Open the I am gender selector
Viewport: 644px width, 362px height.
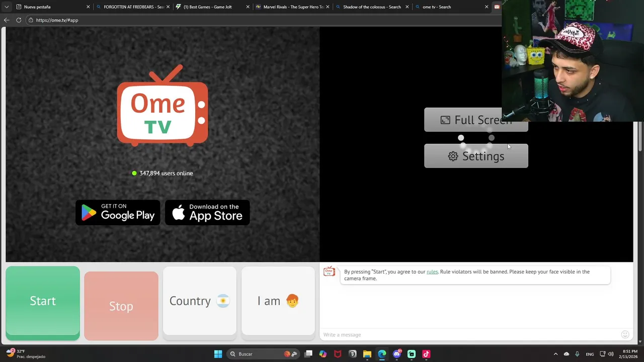click(x=278, y=301)
